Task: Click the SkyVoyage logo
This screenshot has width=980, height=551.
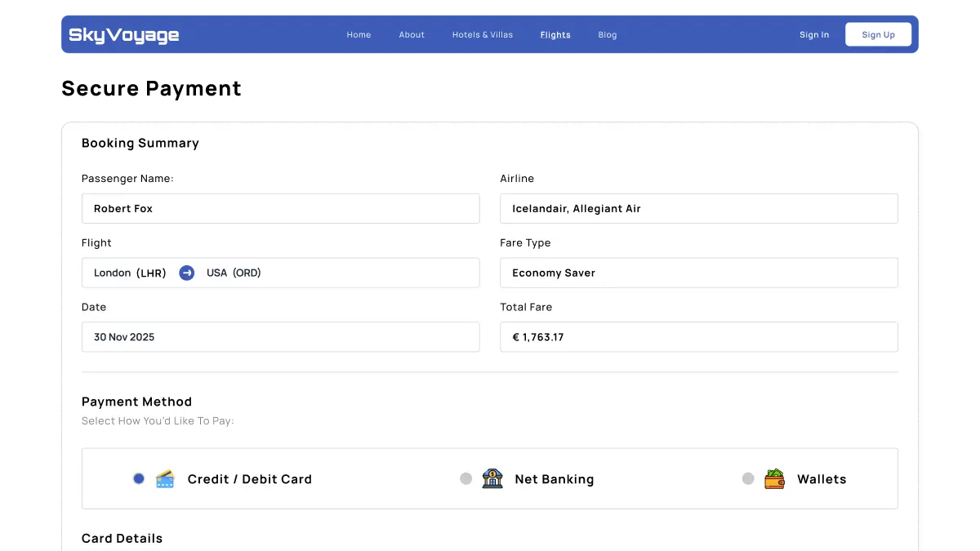Action: 124,35
